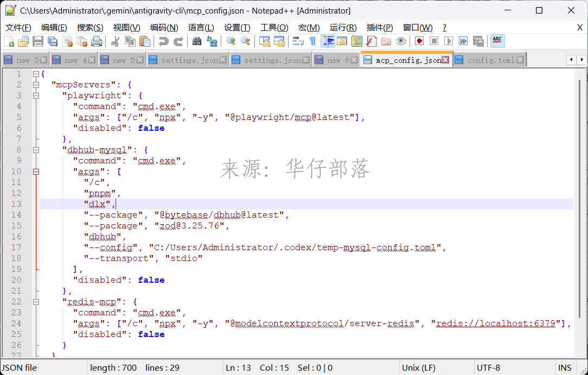Click the Undo arrow icon
Screen dimensions: 588x375
[163, 41]
